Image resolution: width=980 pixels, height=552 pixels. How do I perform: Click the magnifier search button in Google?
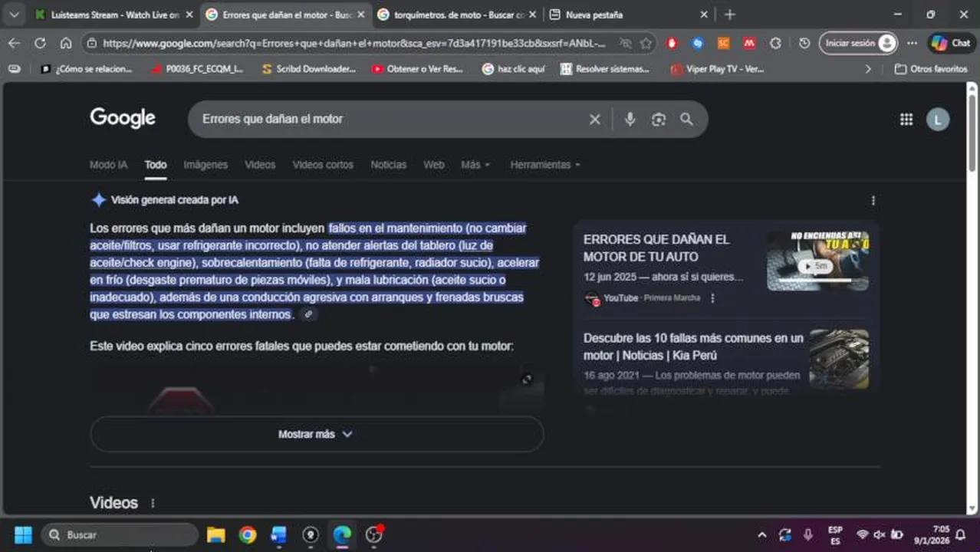pyautogui.click(x=686, y=119)
